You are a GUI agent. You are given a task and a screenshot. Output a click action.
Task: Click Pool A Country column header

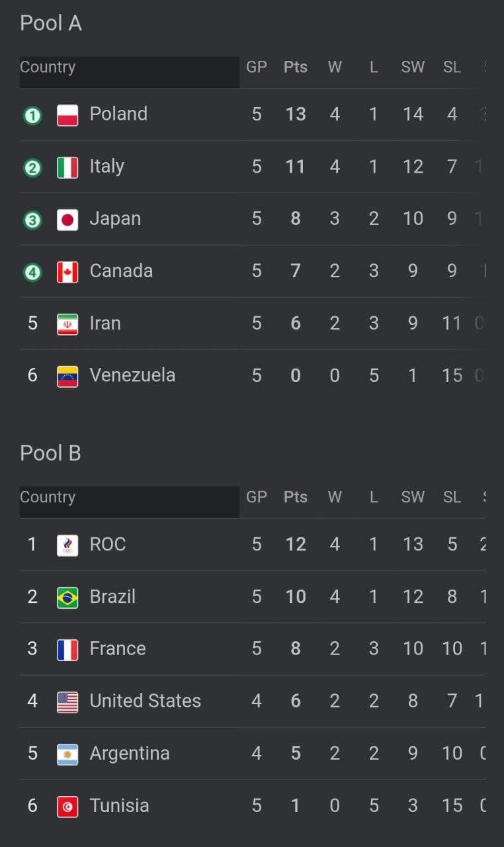click(x=48, y=67)
